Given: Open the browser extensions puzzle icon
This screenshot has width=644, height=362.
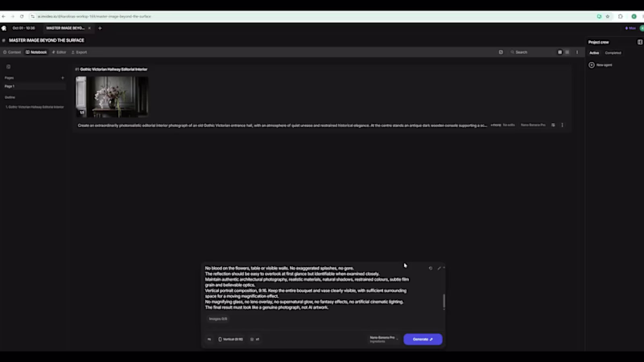Looking at the screenshot, I should (x=620, y=16).
